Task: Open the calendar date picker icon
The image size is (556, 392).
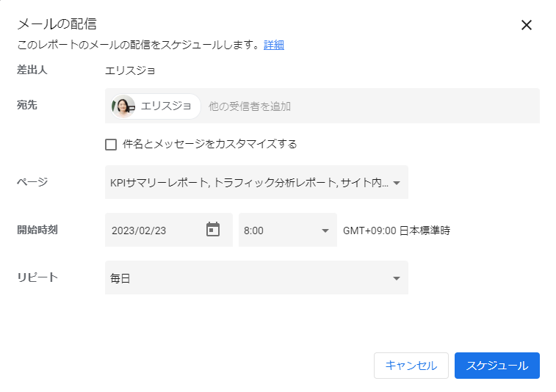Action: (x=213, y=230)
